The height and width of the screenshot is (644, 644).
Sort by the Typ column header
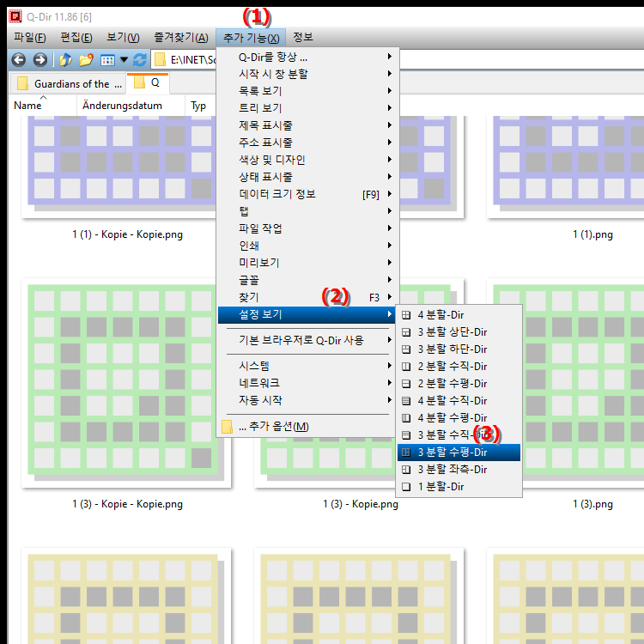tap(198, 106)
